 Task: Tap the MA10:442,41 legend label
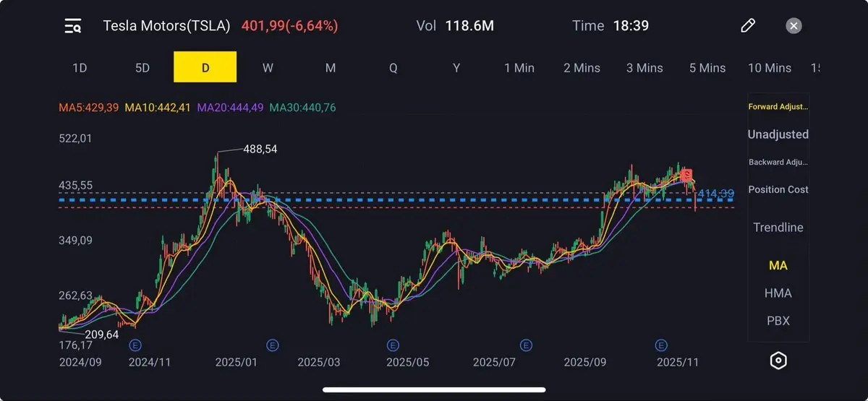pos(158,108)
